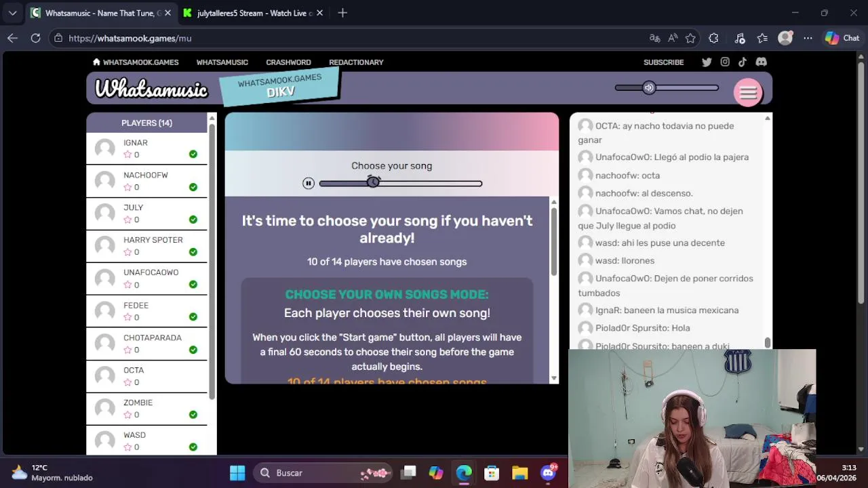Open the translate page icon in address bar
The width and height of the screenshot is (868, 488).
[654, 38]
